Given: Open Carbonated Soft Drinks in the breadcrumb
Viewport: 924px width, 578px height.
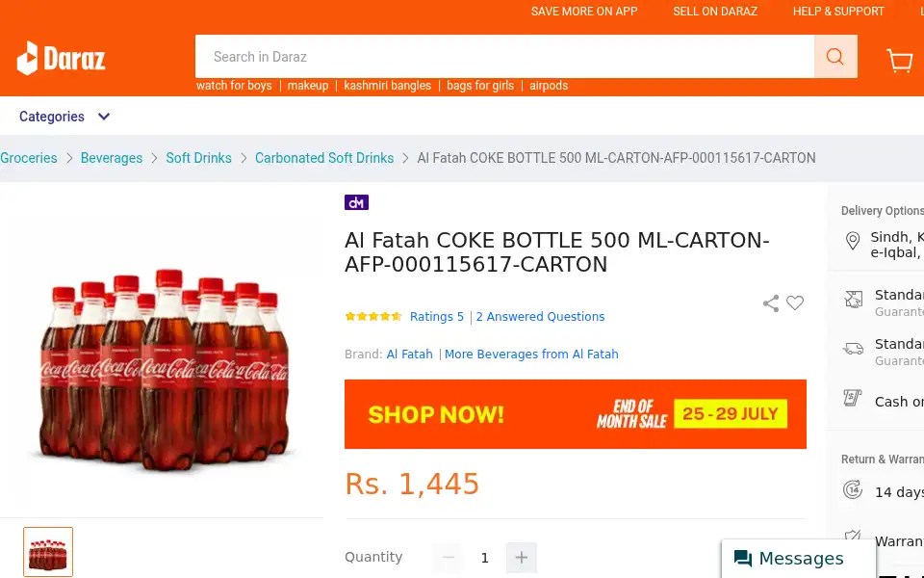Looking at the screenshot, I should pos(324,158).
